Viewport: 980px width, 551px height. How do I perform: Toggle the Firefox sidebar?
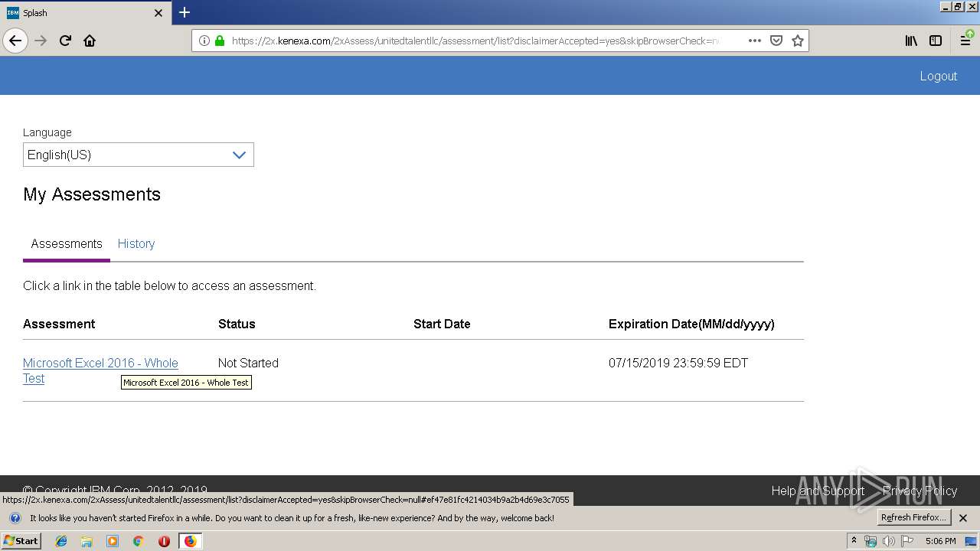tap(936, 41)
